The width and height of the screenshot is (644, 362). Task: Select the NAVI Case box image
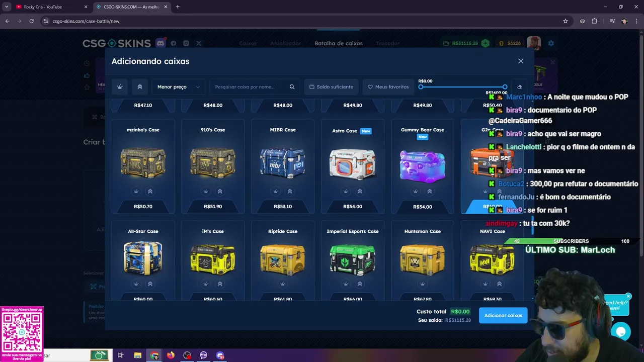click(x=492, y=258)
